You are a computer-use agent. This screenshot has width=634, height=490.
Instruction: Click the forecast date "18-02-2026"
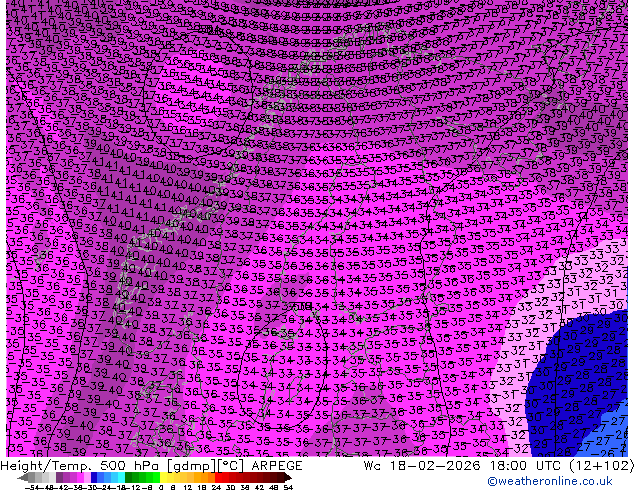435,466
